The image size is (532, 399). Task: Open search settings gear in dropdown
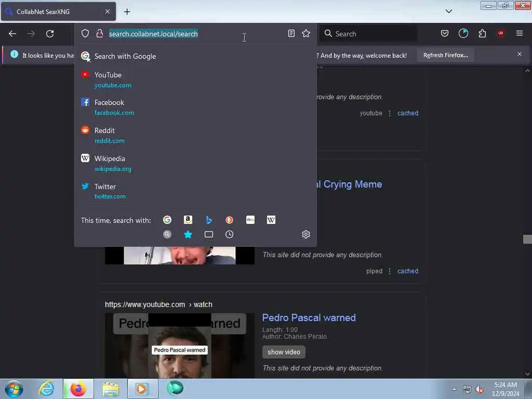(305, 234)
